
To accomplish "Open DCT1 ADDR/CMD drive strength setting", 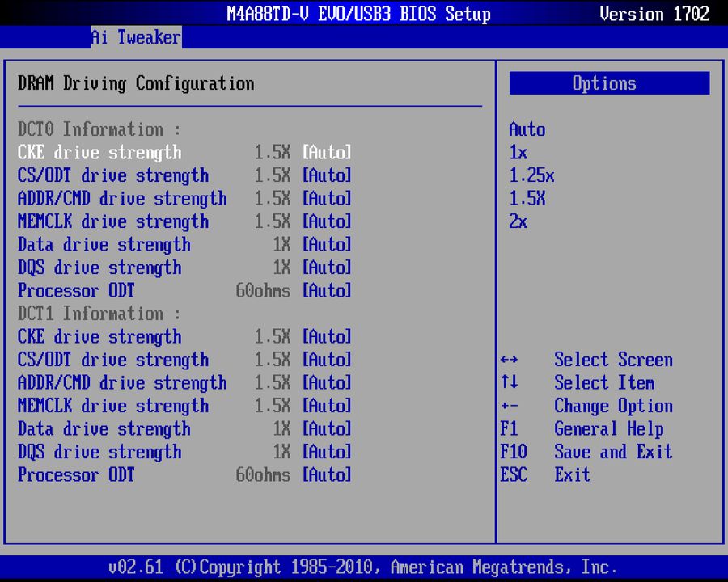I will tap(122, 382).
